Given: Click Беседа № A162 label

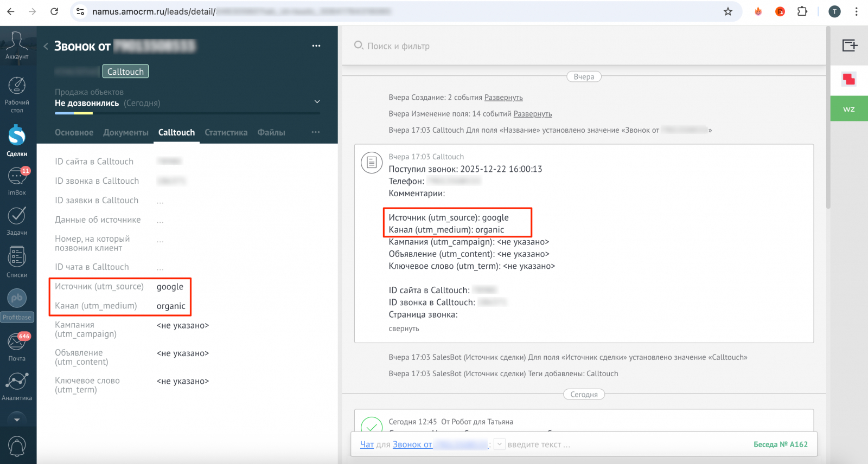Looking at the screenshot, I should pyautogui.click(x=780, y=444).
